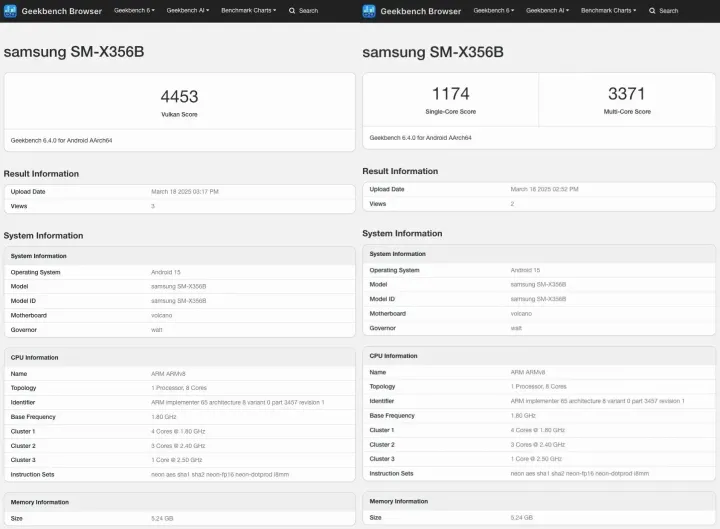The height and width of the screenshot is (529, 720).
Task: Open the Geekbench 6 dropdown on right page
Action: click(494, 10)
